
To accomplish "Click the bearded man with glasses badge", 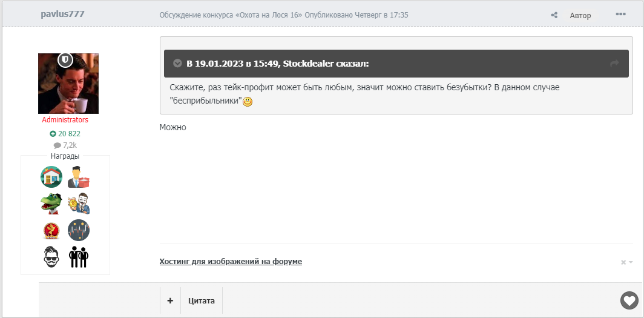I will pyautogui.click(x=51, y=257).
